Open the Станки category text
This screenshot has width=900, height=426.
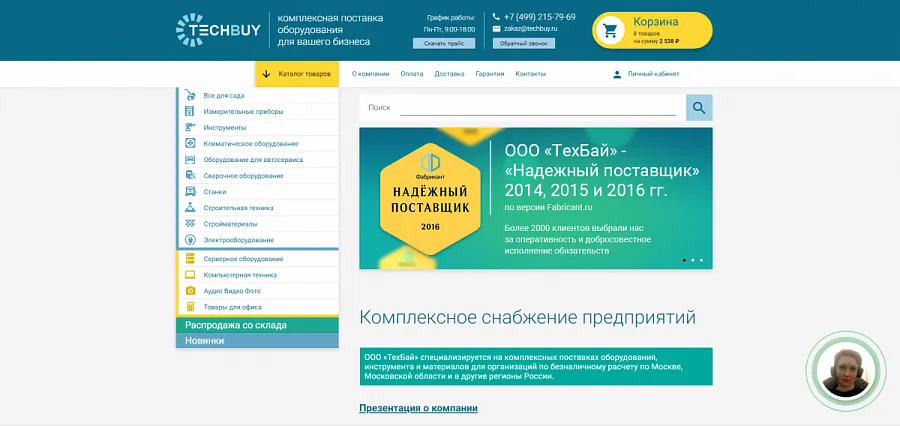pyautogui.click(x=215, y=192)
